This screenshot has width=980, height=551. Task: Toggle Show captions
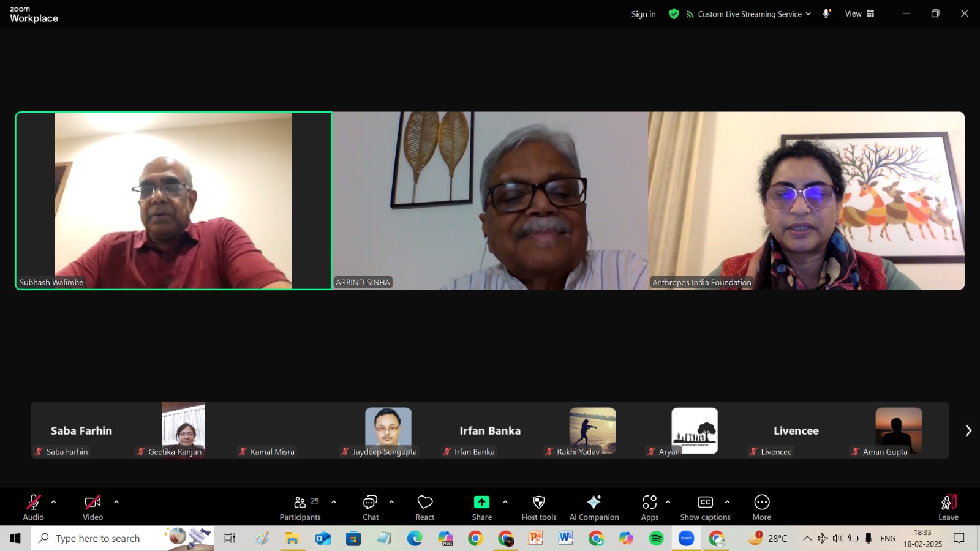click(x=706, y=508)
